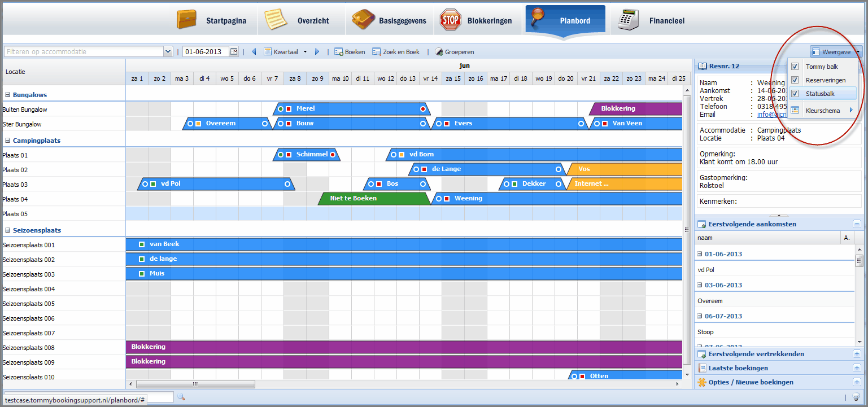
Task: Select the van Beek season reservation
Action: (404, 244)
